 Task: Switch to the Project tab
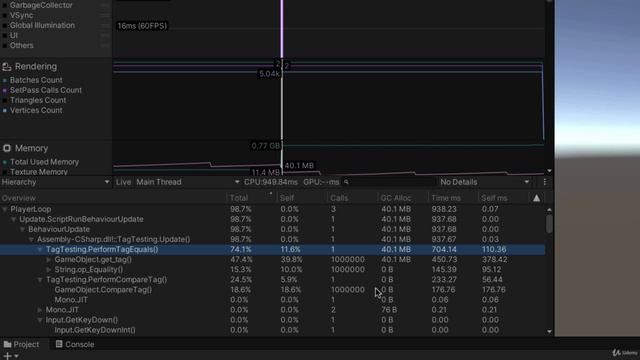(22, 344)
